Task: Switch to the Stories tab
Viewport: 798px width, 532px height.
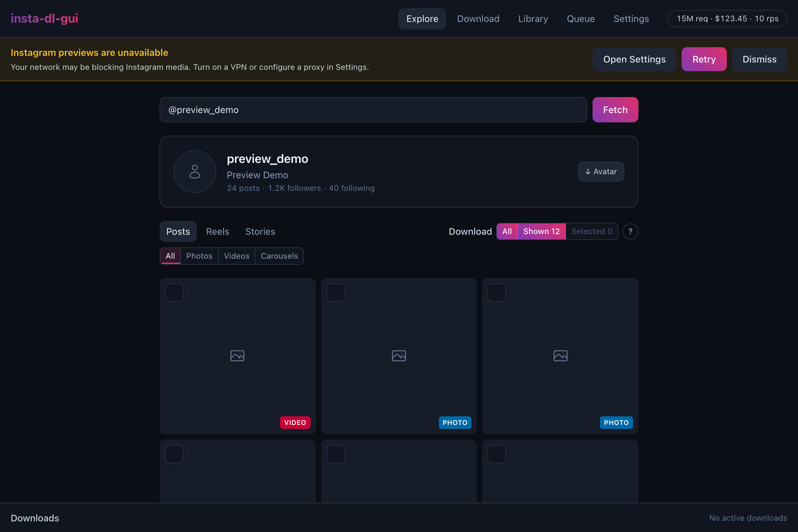Action: (x=260, y=231)
